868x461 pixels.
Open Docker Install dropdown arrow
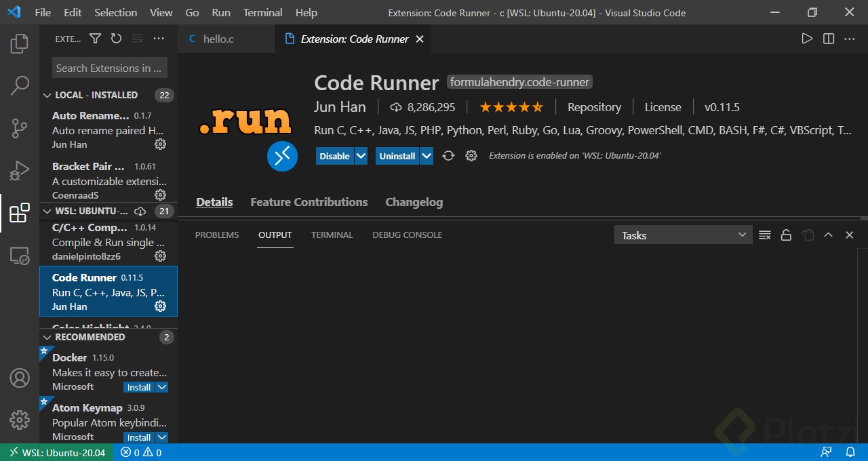(162, 387)
